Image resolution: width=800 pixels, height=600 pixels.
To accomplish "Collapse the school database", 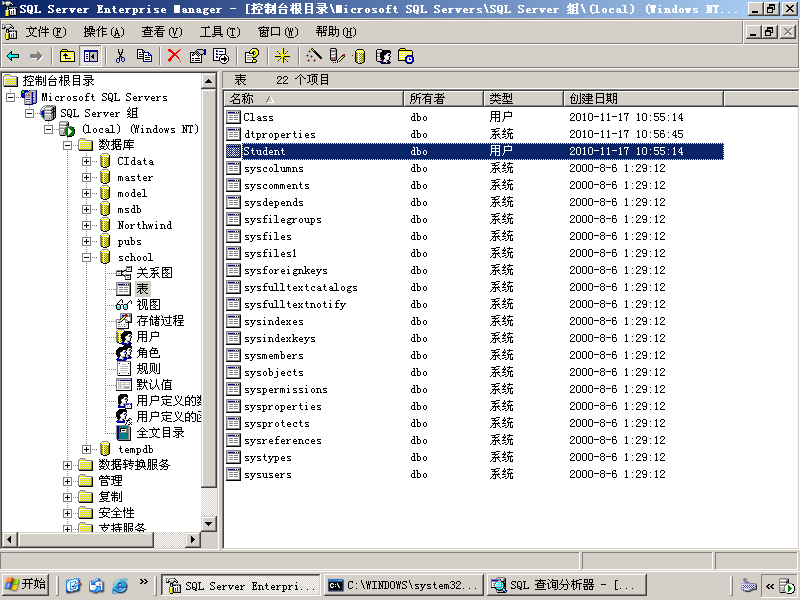I will [x=87, y=258].
